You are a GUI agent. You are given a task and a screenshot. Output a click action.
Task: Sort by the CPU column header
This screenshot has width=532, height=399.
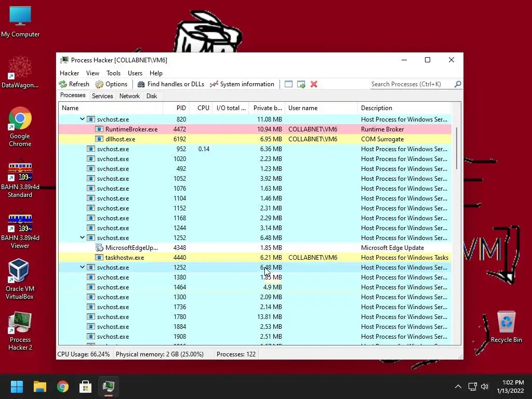201,108
